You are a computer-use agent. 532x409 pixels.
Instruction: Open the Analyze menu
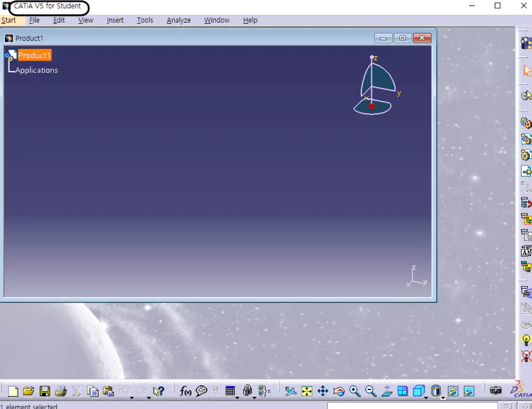179,20
